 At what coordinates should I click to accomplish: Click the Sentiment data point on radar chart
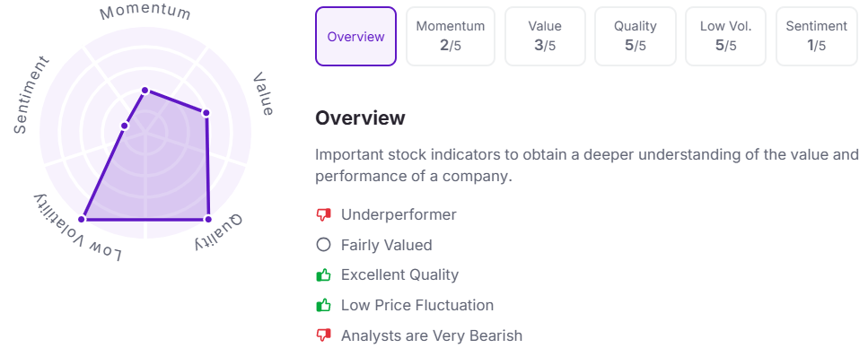click(125, 126)
